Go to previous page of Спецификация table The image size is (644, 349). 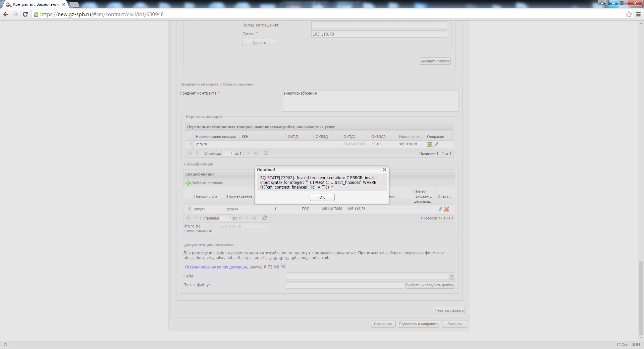coord(196,218)
